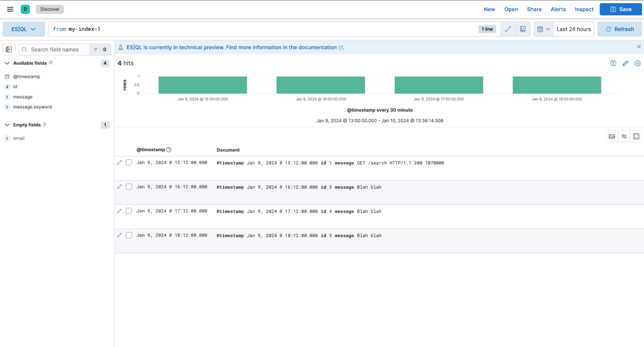Viewport: 644px width, 347px height.
Task: Open the save visualization icon above the chart
Action: pos(613,63)
